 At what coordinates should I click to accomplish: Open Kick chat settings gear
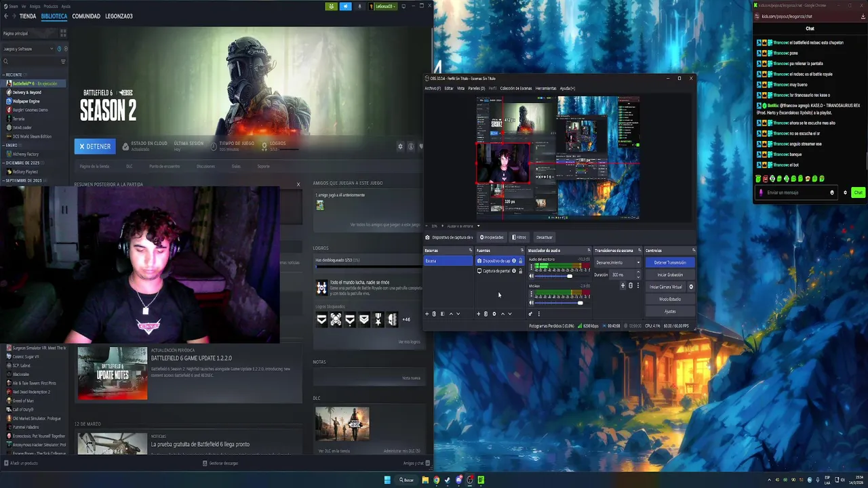coord(845,192)
